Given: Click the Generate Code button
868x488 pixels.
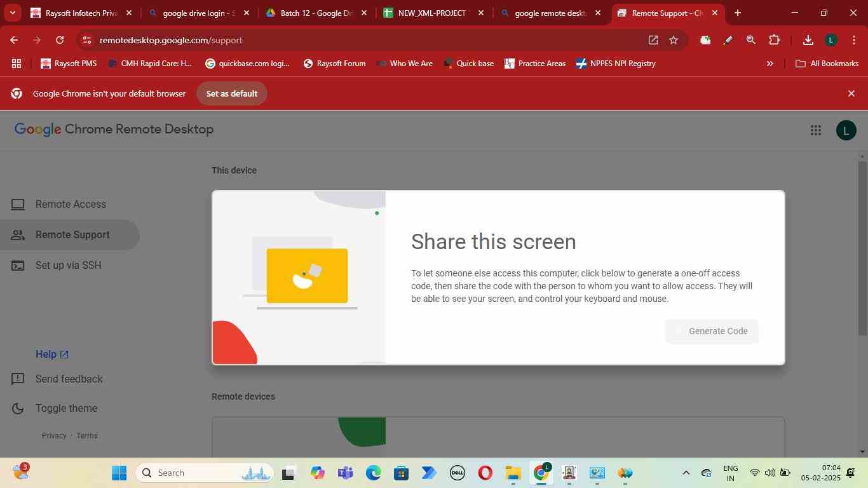Looking at the screenshot, I should 712,331.
